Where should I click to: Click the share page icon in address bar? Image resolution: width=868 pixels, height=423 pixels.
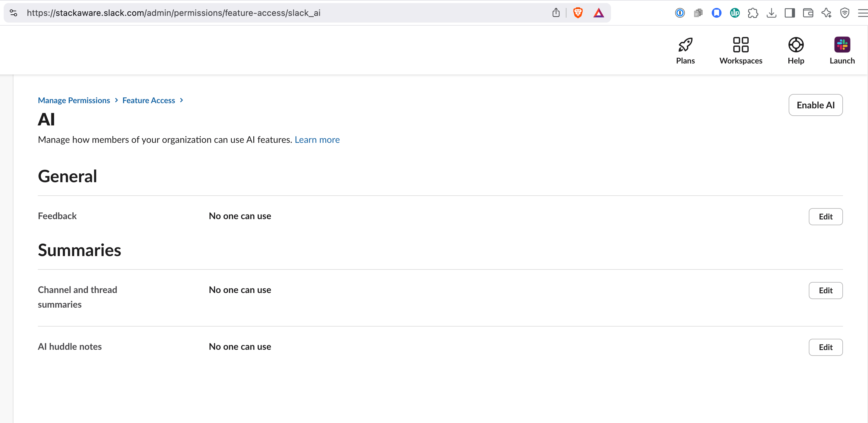click(556, 13)
